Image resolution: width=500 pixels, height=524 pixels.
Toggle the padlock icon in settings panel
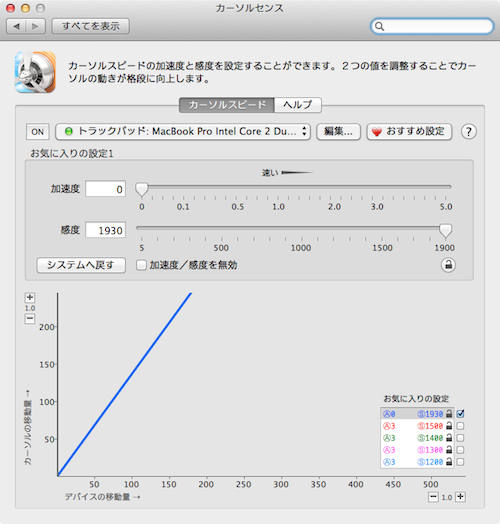[448, 265]
